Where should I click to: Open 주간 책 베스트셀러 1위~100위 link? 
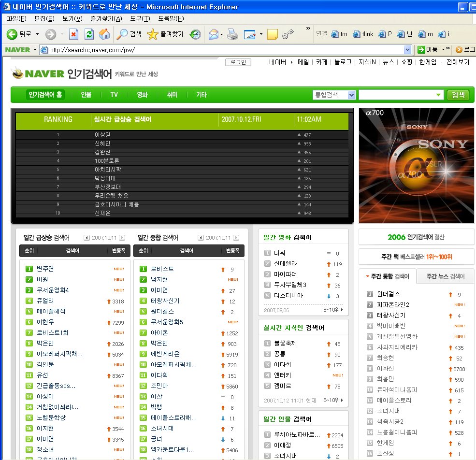click(416, 257)
